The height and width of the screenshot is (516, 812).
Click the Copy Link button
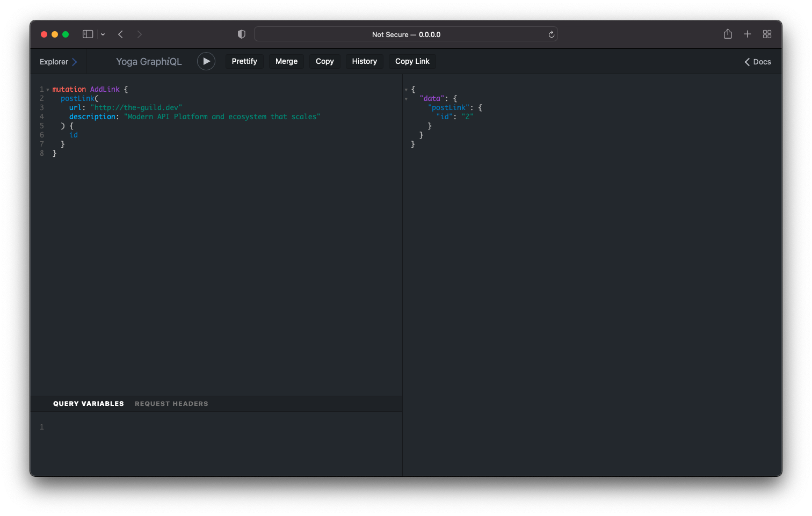coord(412,61)
